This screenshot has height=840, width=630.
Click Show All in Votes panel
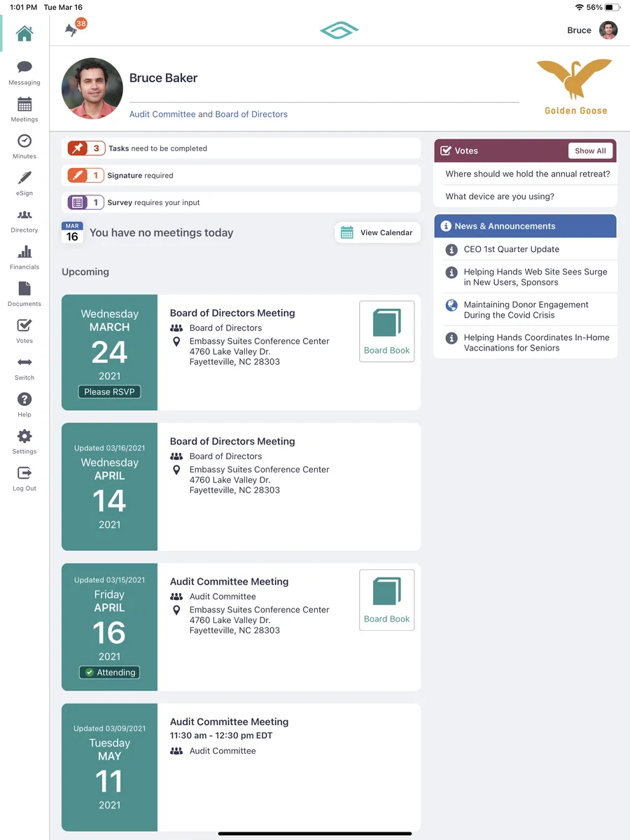point(590,150)
